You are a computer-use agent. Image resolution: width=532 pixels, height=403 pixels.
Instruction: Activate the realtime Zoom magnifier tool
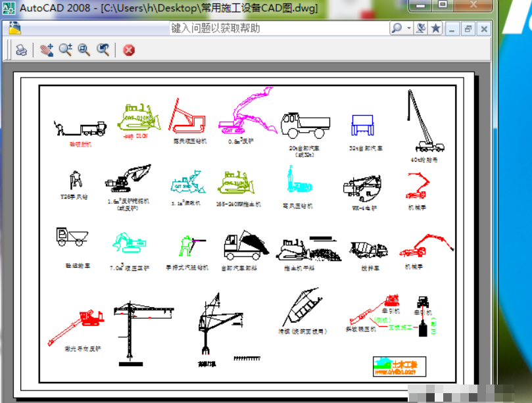pyautogui.click(x=66, y=50)
